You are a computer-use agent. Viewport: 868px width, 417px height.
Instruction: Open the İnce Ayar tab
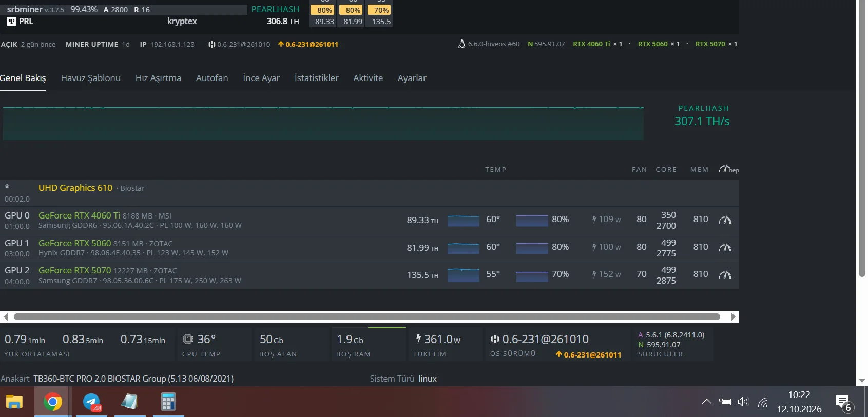[261, 78]
